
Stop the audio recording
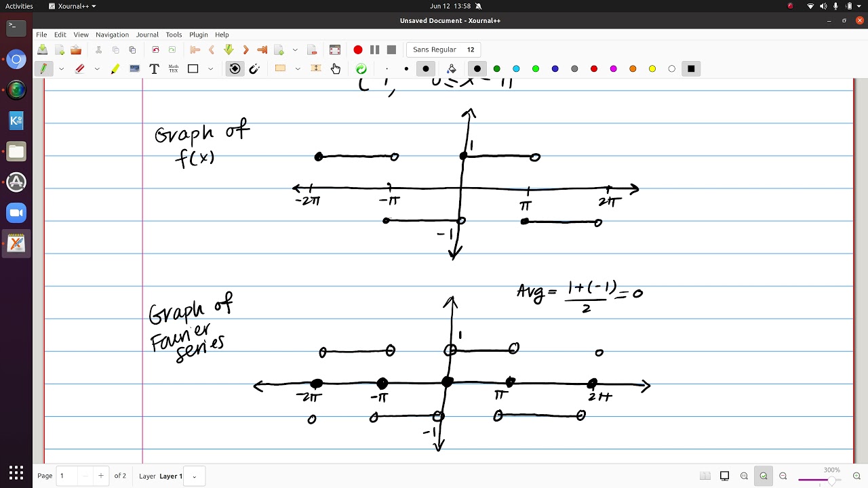pyautogui.click(x=391, y=49)
